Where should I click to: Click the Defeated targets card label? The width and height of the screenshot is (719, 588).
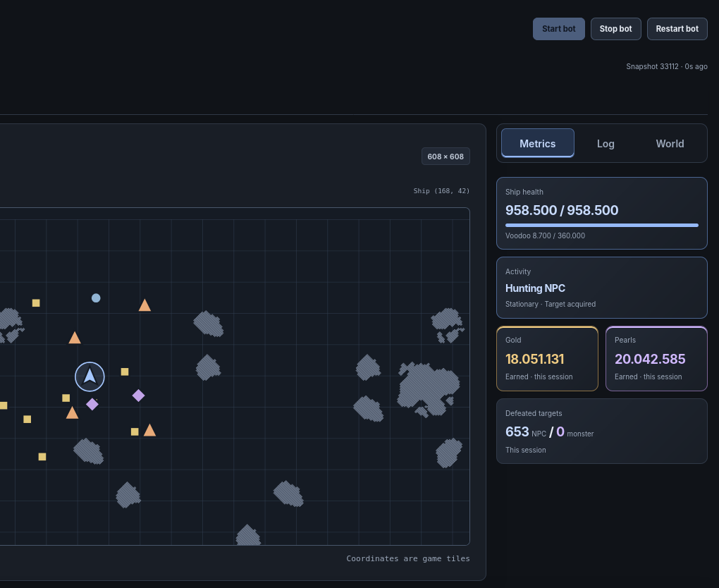click(534, 413)
